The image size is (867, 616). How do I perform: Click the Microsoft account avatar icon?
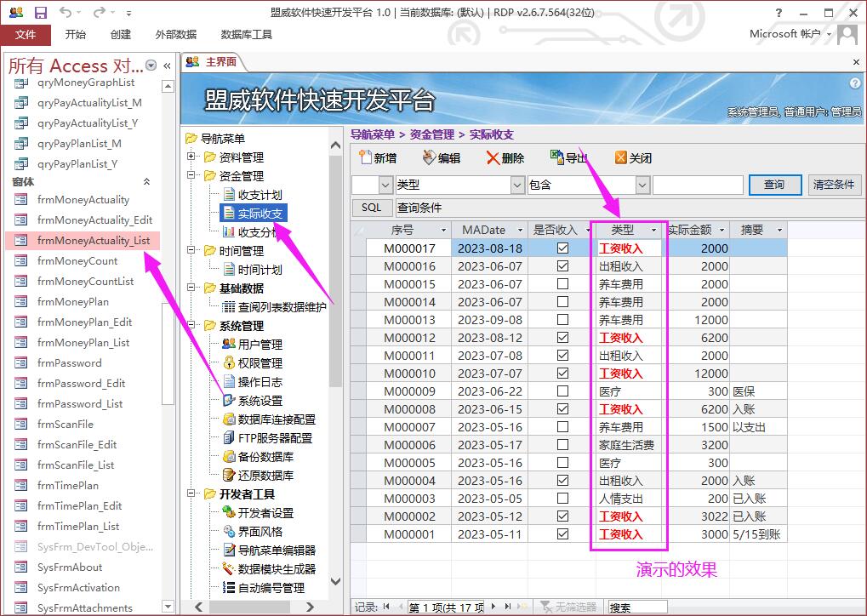tap(847, 34)
